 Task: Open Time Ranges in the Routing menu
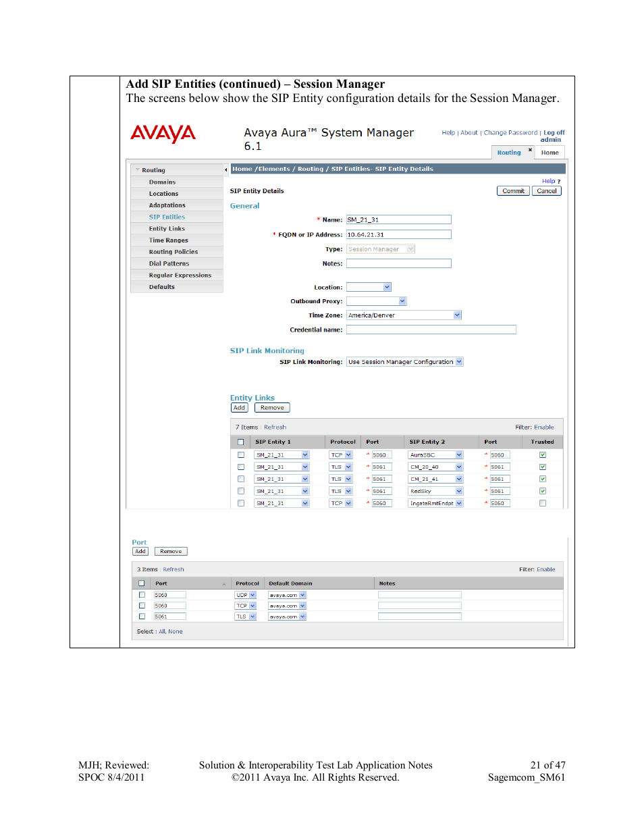[x=169, y=240]
